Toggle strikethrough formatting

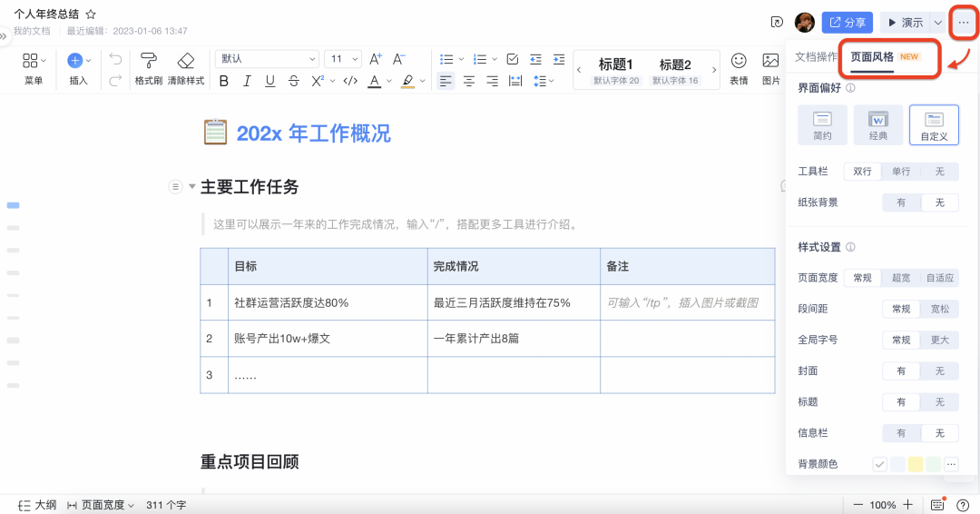(293, 81)
